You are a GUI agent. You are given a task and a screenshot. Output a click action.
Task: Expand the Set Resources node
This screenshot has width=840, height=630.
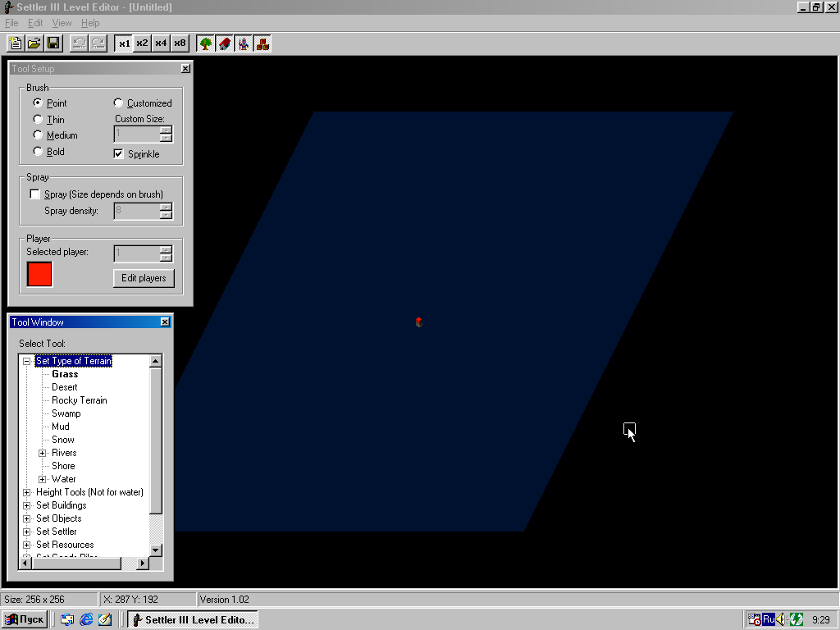coord(26,545)
